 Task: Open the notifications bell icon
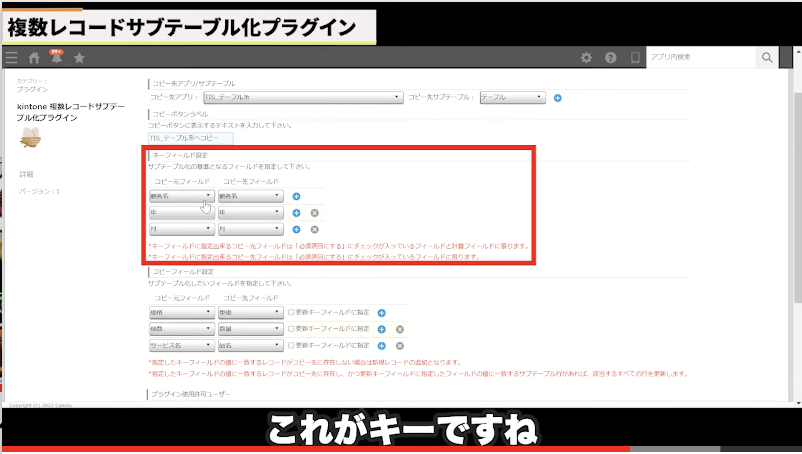pos(56,58)
